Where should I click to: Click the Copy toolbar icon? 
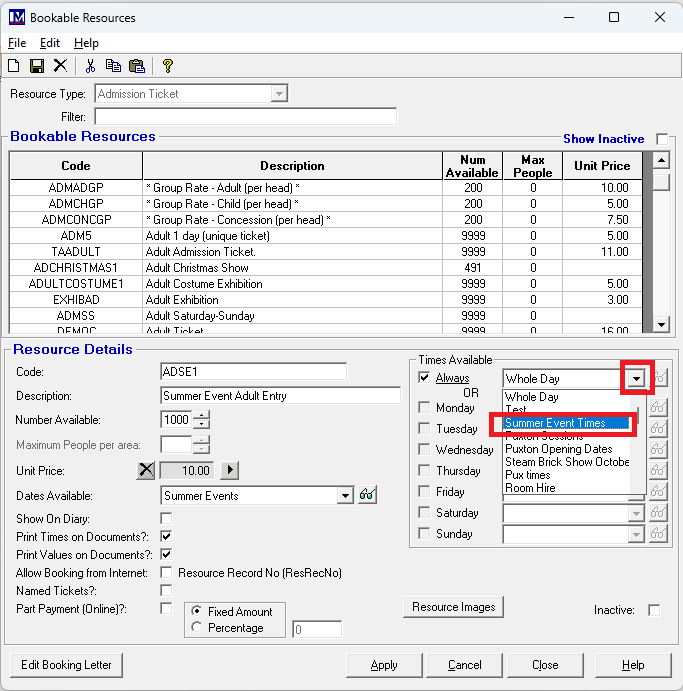(x=113, y=66)
